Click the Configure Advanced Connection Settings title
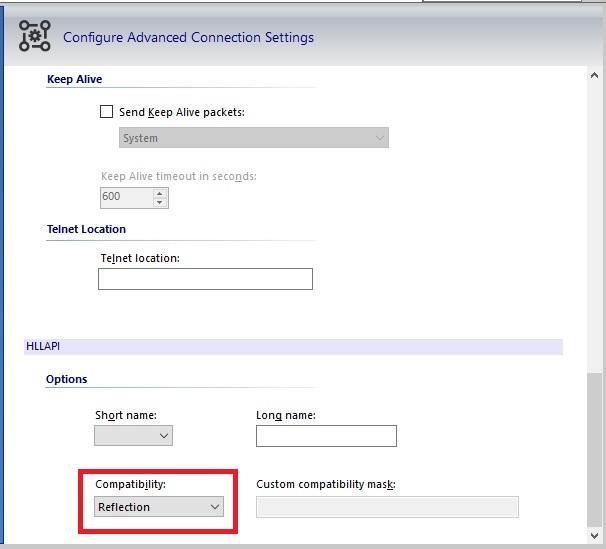 pyautogui.click(x=188, y=38)
